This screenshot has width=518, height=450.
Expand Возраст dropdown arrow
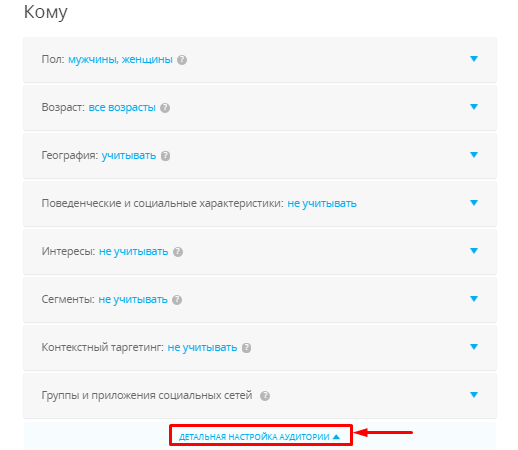tap(474, 107)
